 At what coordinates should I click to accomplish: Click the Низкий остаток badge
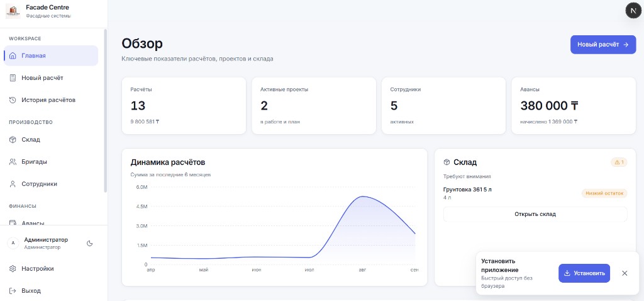click(x=604, y=193)
